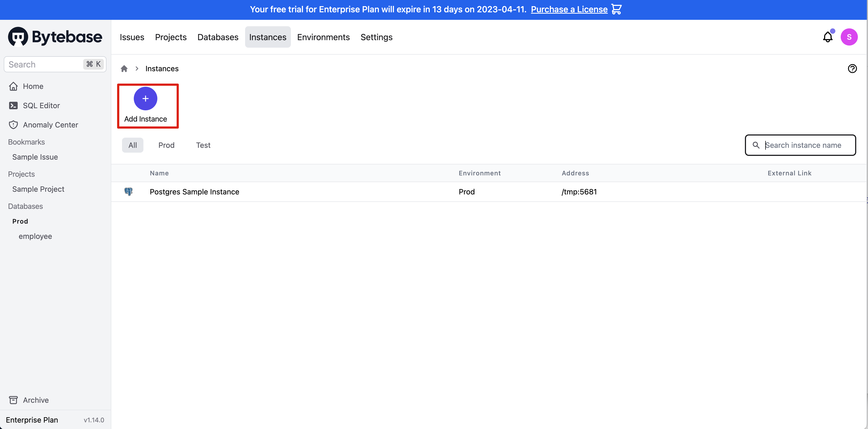Open the notifications bell
This screenshot has height=429, width=868.
point(827,37)
